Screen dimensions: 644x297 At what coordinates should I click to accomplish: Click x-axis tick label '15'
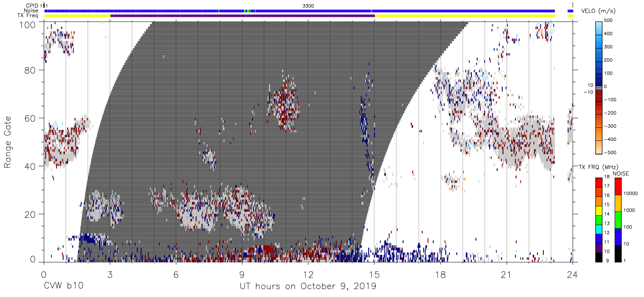[374, 274]
